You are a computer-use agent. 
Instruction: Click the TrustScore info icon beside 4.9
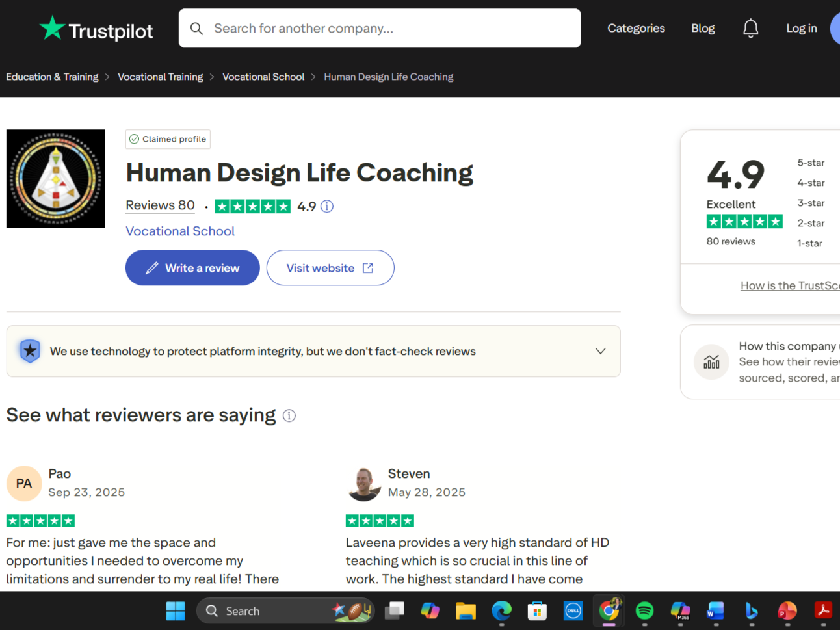pyautogui.click(x=327, y=206)
